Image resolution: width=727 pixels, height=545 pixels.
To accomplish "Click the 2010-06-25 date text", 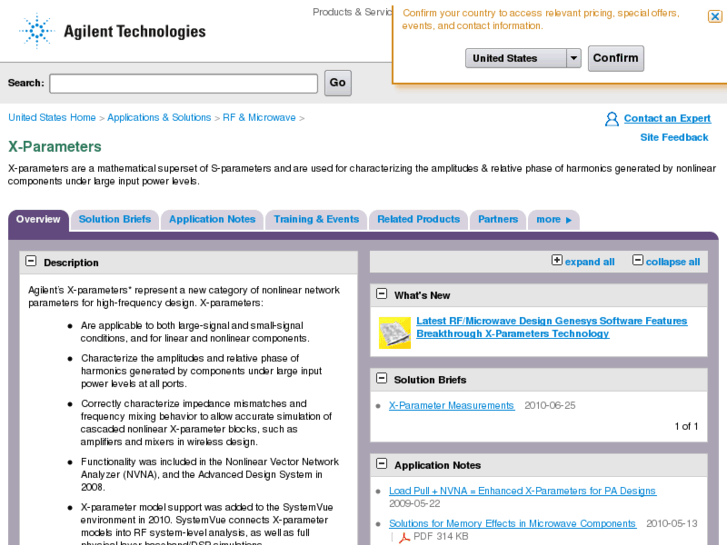I will pyautogui.click(x=550, y=405).
